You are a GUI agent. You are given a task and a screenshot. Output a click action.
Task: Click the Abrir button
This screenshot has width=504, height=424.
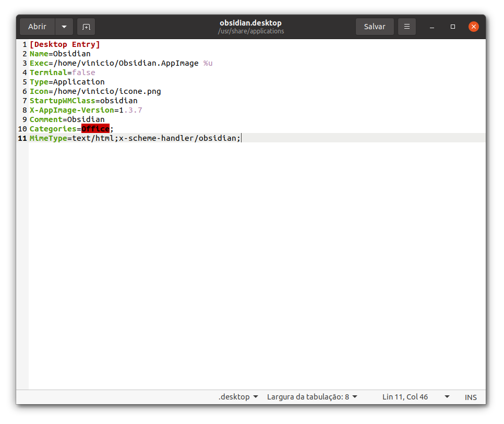pyautogui.click(x=37, y=27)
